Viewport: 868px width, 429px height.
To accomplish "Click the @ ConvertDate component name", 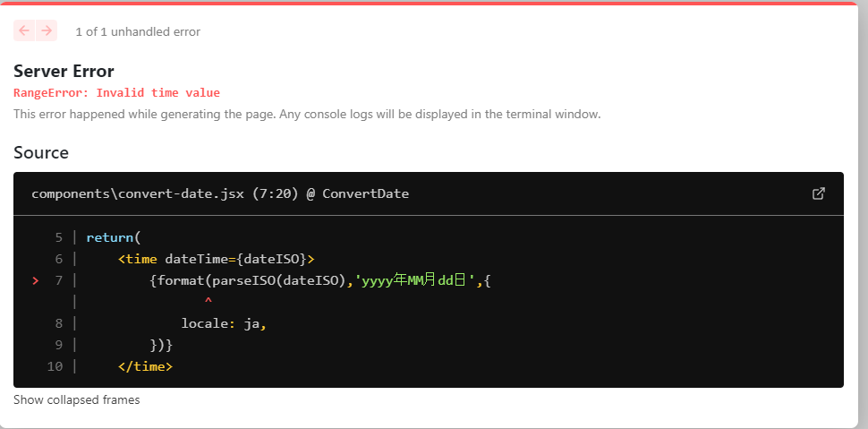I will (x=357, y=193).
